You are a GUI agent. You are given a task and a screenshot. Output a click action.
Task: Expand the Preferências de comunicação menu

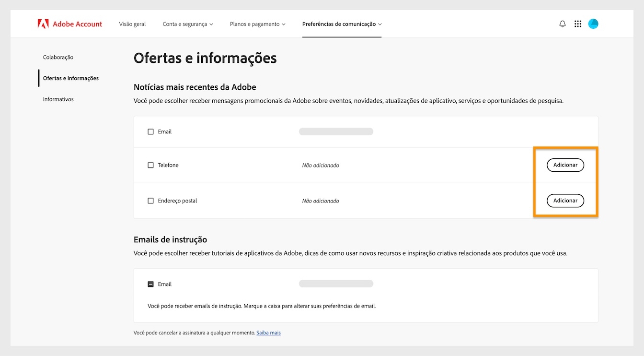coord(342,24)
